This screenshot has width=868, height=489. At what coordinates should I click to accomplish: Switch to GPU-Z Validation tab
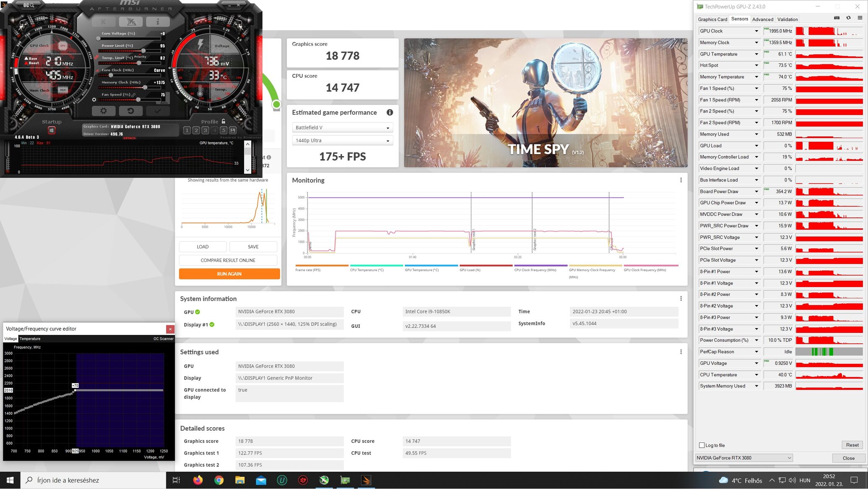coord(787,19)
